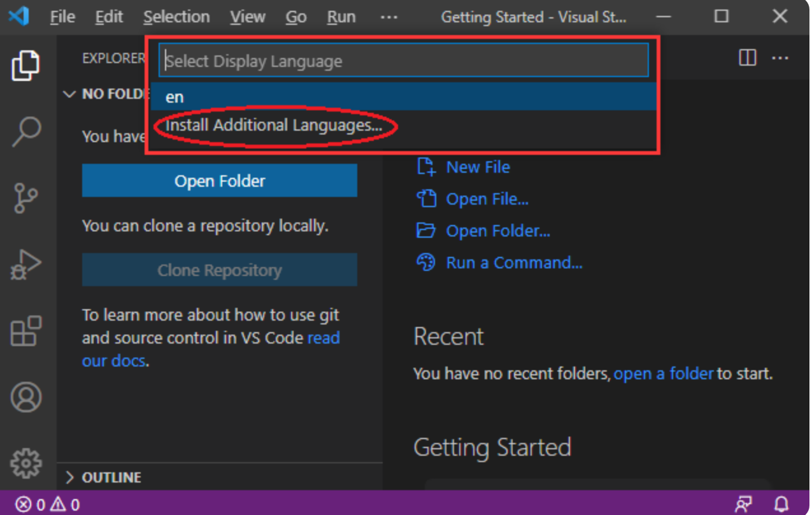Image resolution: width=812 pixels, height=515 pixels.
Task: Expand the Outline section
Action: point(70,477)
